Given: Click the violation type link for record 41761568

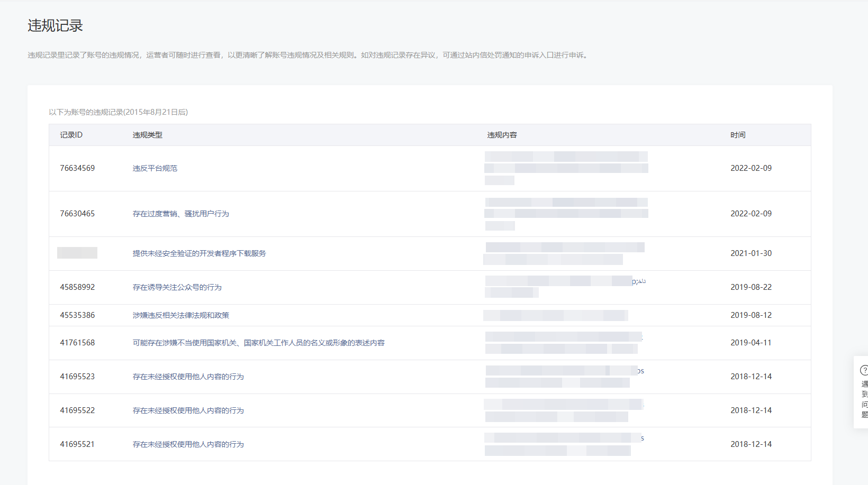Looking at the screenshot, I should tap(258, 343).
